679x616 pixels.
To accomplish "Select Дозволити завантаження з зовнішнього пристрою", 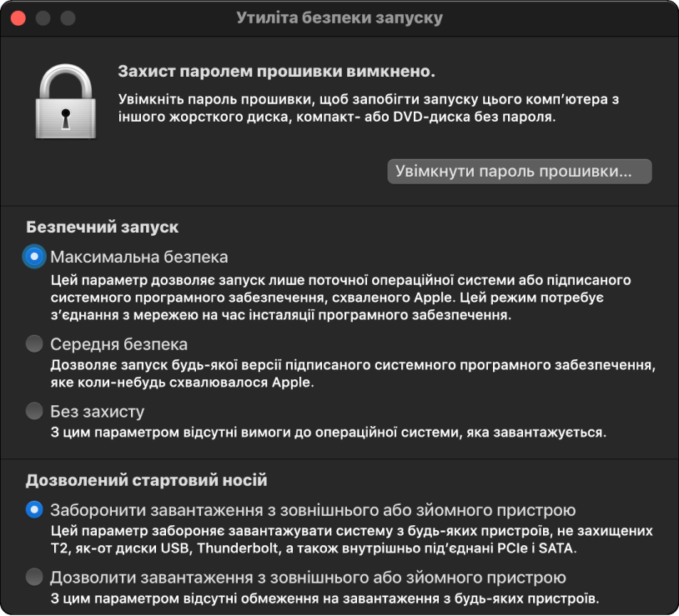I will pos(33,575).
